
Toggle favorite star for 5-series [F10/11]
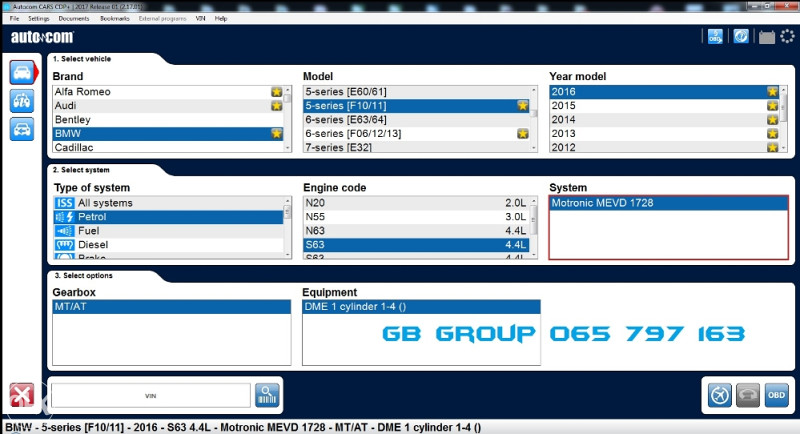pos(522,106)
